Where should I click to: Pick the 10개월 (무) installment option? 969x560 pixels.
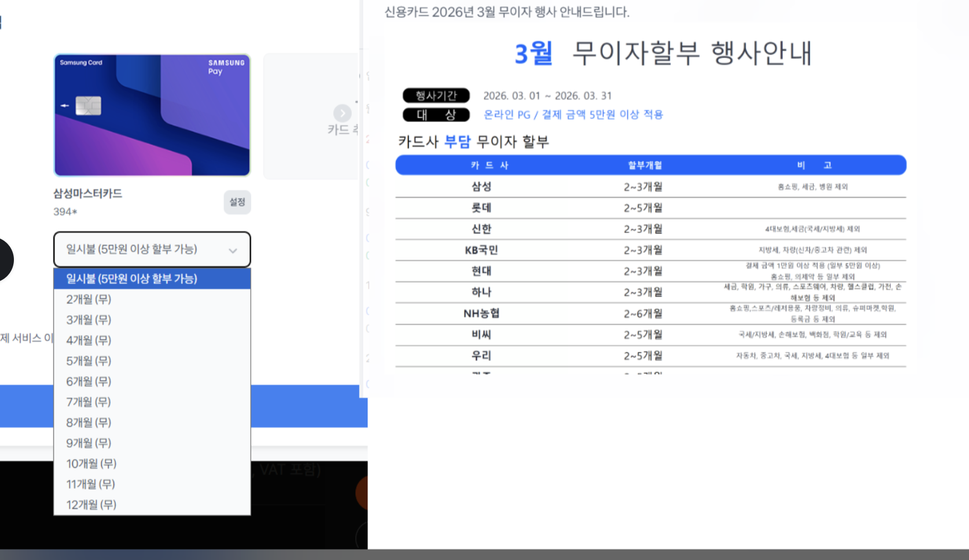pos(152,463)
